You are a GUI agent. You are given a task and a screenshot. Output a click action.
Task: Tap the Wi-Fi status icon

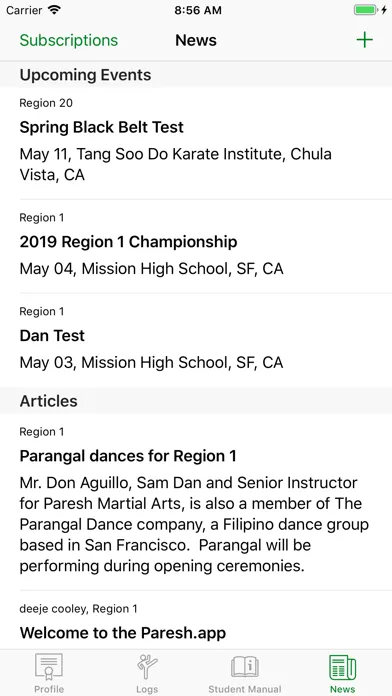(x=54, y=10)
